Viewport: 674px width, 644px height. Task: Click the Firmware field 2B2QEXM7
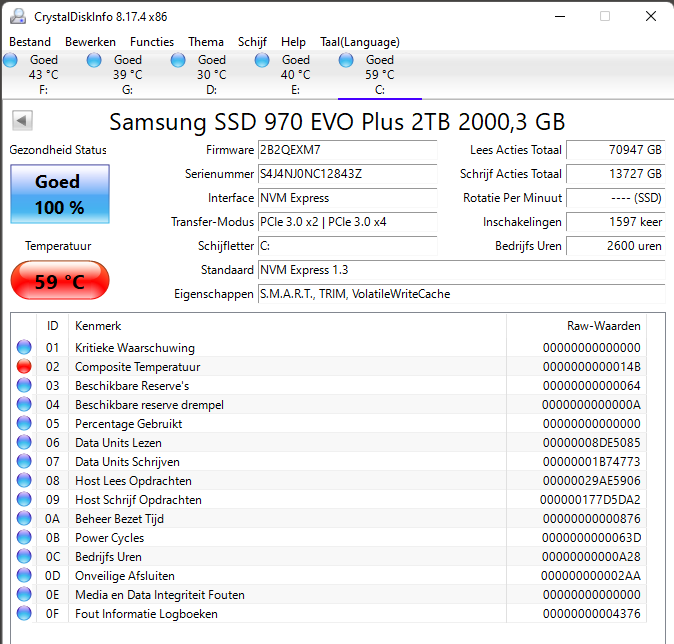[x=347, y=150]
